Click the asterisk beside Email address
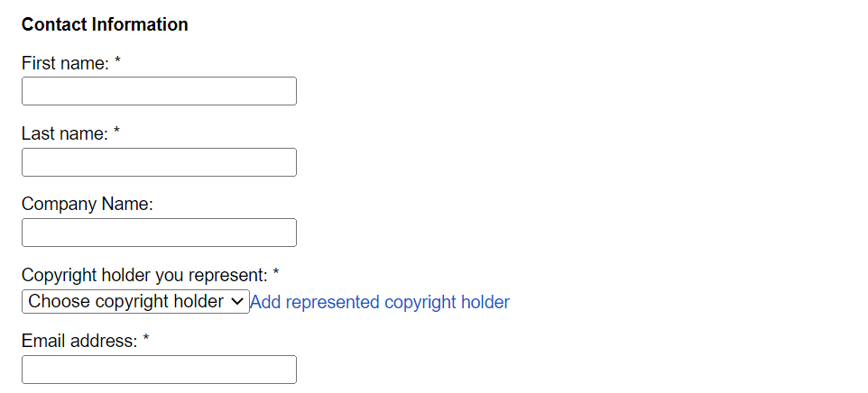The width and height of the screenshot is (868, 393). click(x=146, y=341)
